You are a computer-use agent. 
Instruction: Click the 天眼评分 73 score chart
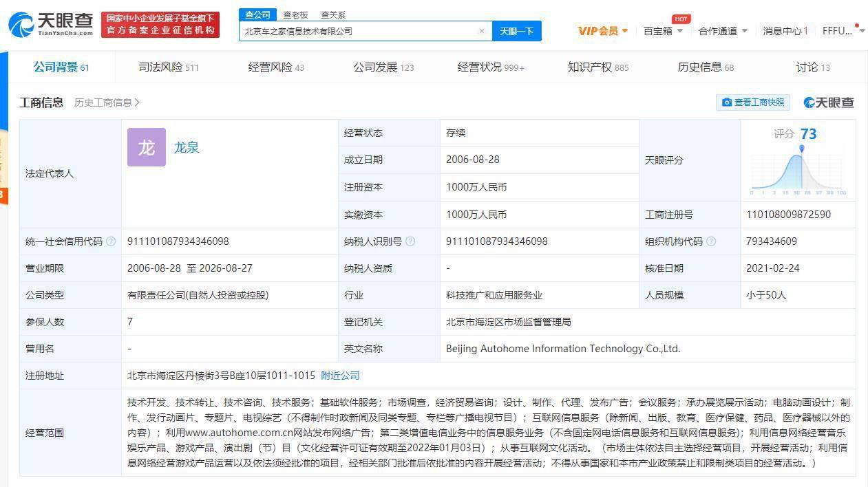(798, 160)
